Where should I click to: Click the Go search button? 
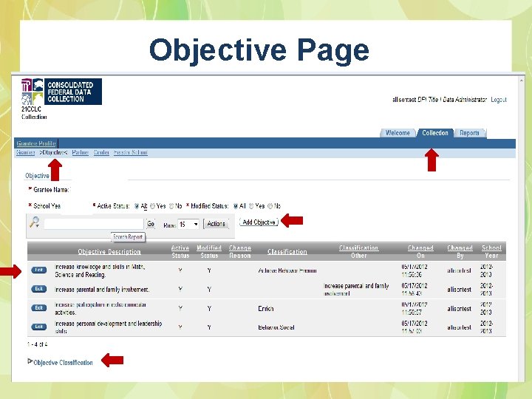(x=151, y=224)
